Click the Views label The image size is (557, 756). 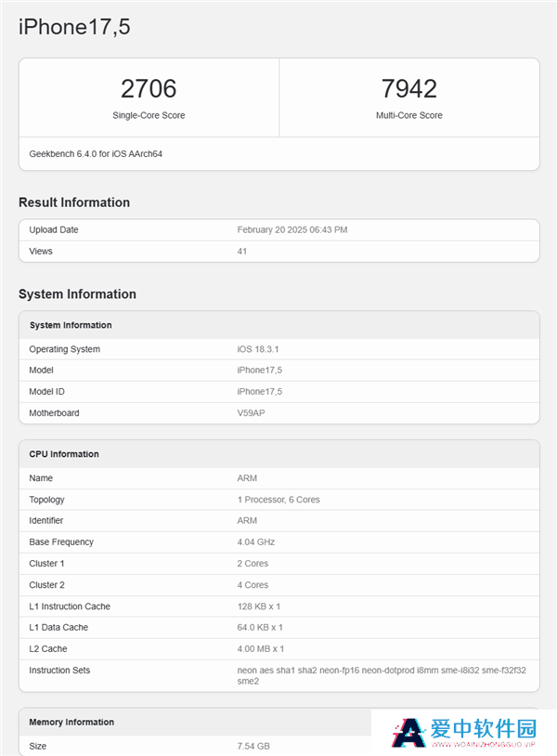tap(41, 251)
